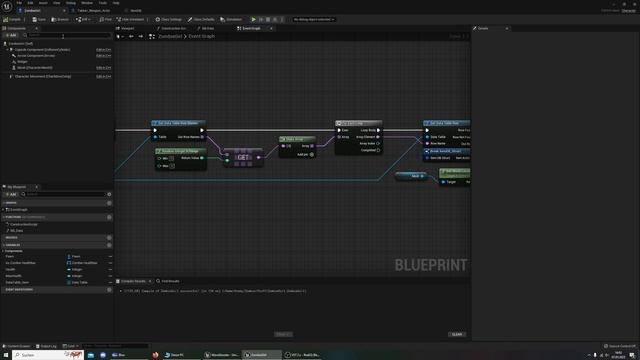Open the Cmd console dropdown
Image resolution: width=640 pixels, height=360 pixels.
(x=71, y=346)
